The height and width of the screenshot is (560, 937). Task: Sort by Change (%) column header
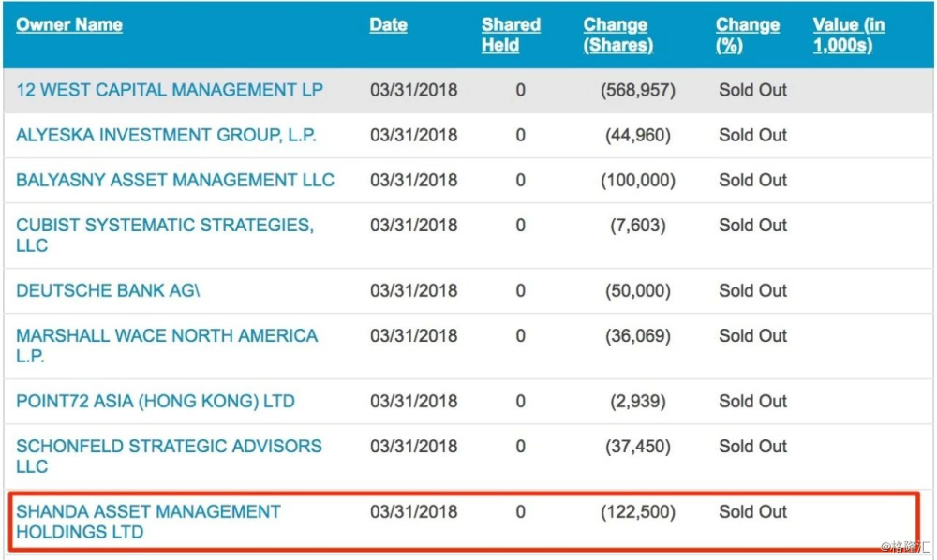pyautogui.click(x=747, y=35)
